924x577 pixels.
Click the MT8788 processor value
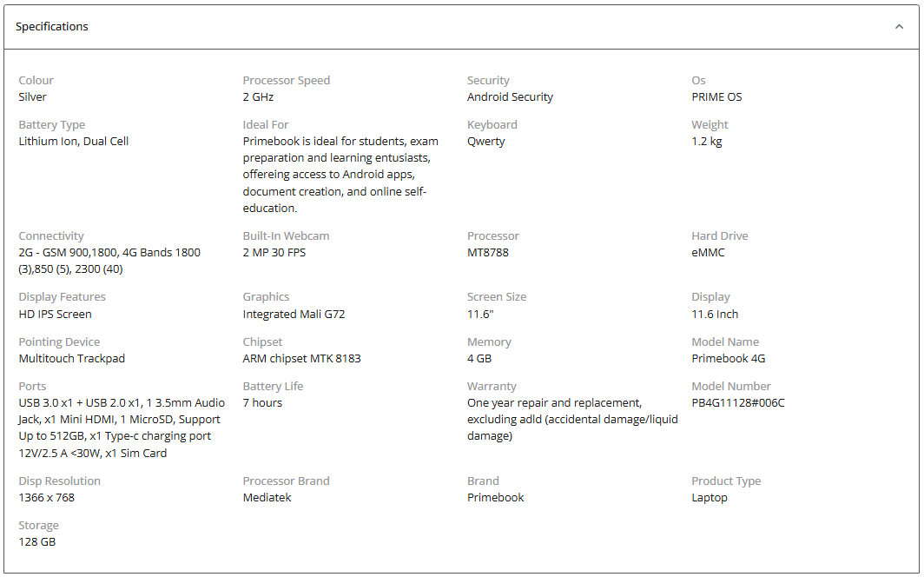(488, 252)
